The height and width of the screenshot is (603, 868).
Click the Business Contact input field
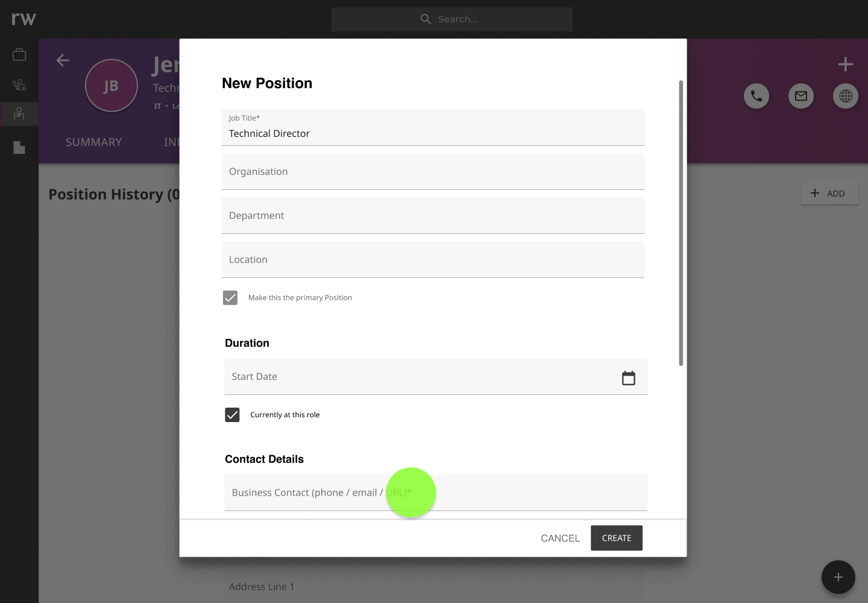(436, 493)
